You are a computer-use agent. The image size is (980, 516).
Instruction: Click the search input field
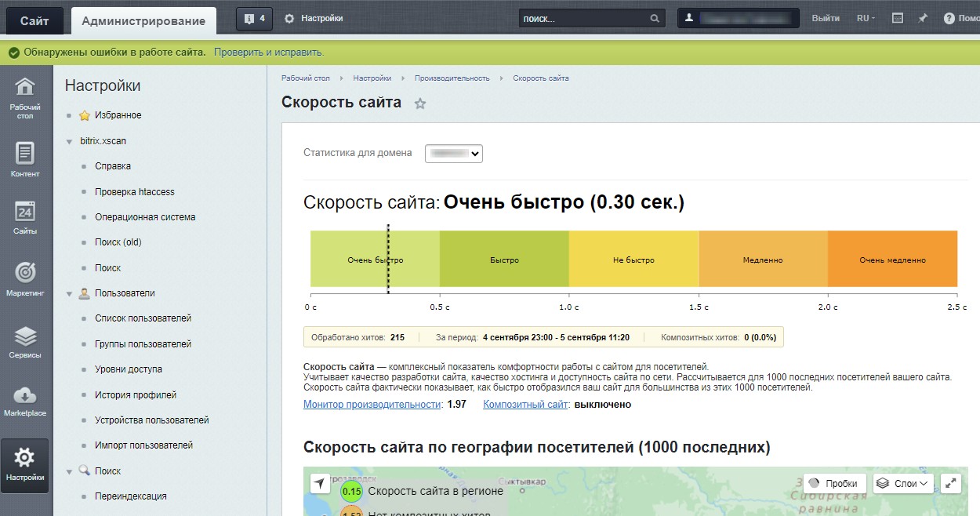pyautogui.click(x=584, y=18)
